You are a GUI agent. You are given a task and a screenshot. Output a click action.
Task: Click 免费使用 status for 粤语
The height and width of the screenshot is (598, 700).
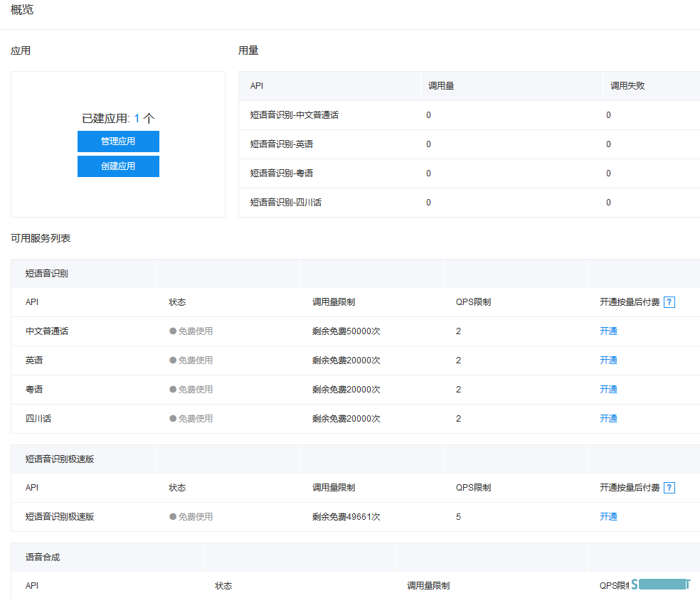[x=191, y=389]
